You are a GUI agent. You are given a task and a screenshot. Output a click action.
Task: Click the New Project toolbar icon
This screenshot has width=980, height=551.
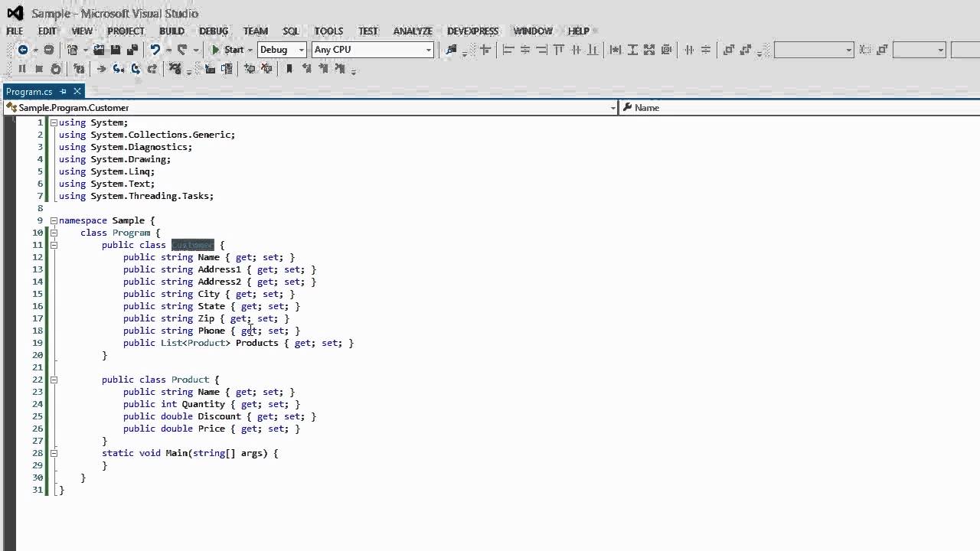point(72,50)
